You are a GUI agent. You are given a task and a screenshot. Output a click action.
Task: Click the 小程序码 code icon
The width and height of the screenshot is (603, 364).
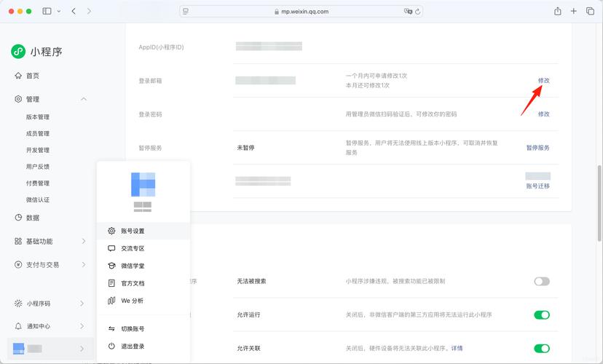click(x=18, y=304)
